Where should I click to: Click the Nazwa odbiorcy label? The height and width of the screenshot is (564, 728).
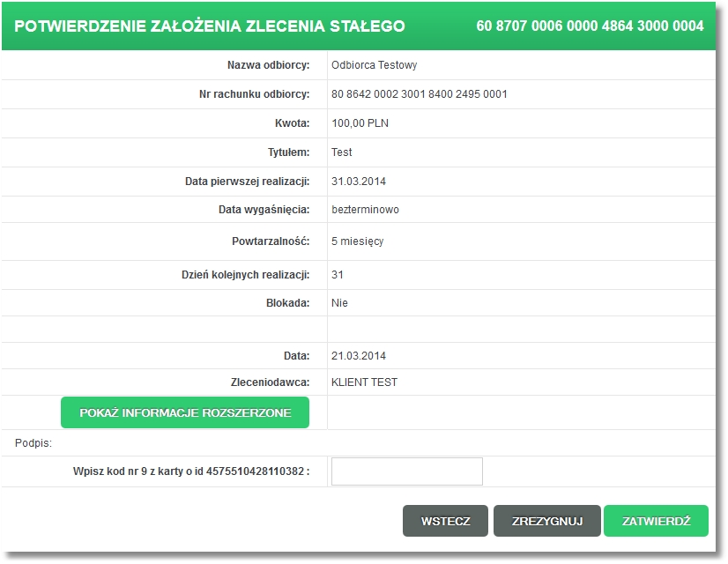268,65
